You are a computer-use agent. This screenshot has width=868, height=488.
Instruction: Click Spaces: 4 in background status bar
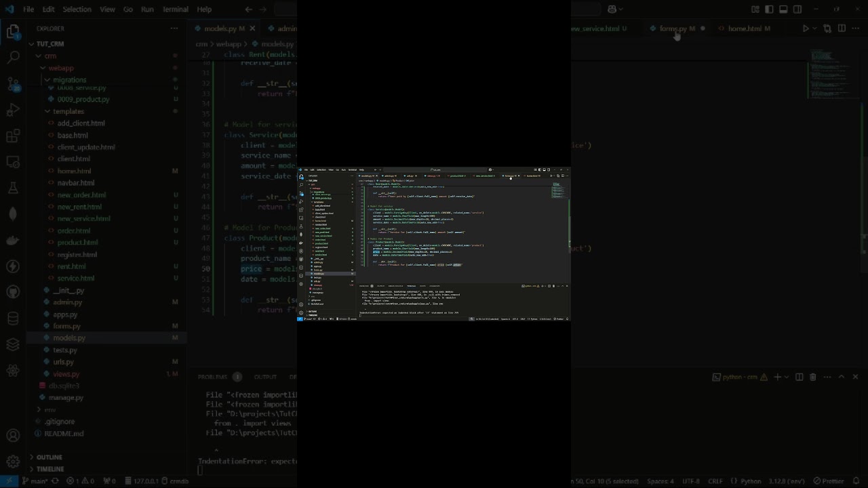tap(660, 481)
